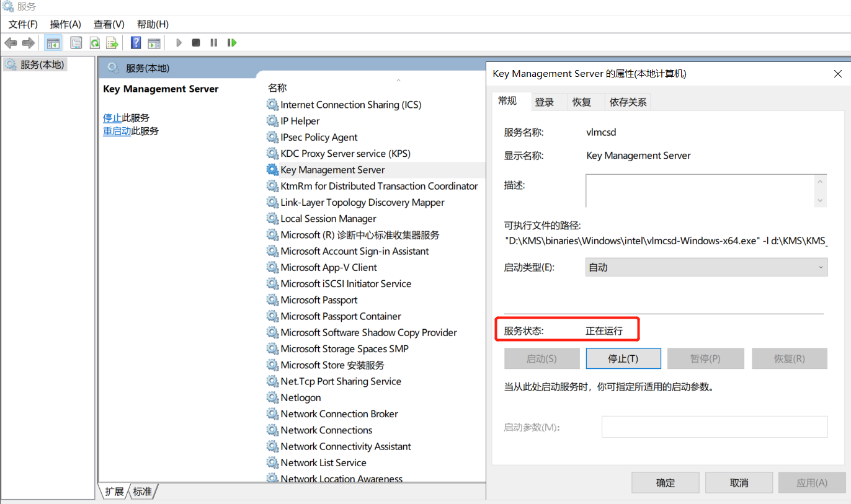Switch to the 依存关系 tab

point(628,101)
